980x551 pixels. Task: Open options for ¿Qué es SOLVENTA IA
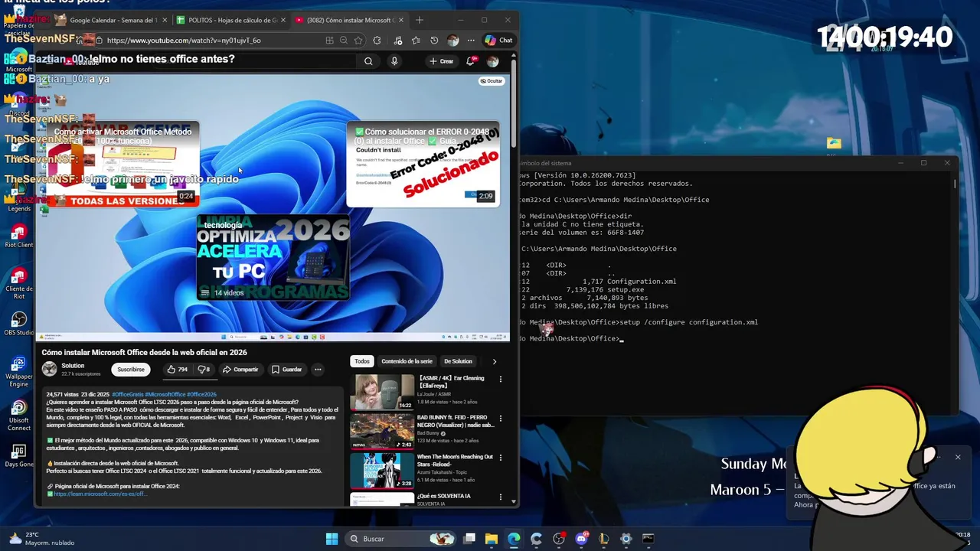501,497
